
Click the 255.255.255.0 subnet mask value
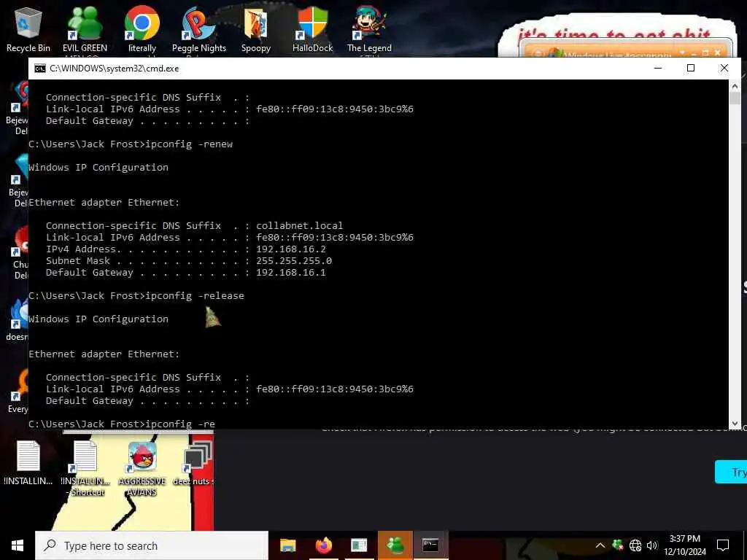click(294, 261)
